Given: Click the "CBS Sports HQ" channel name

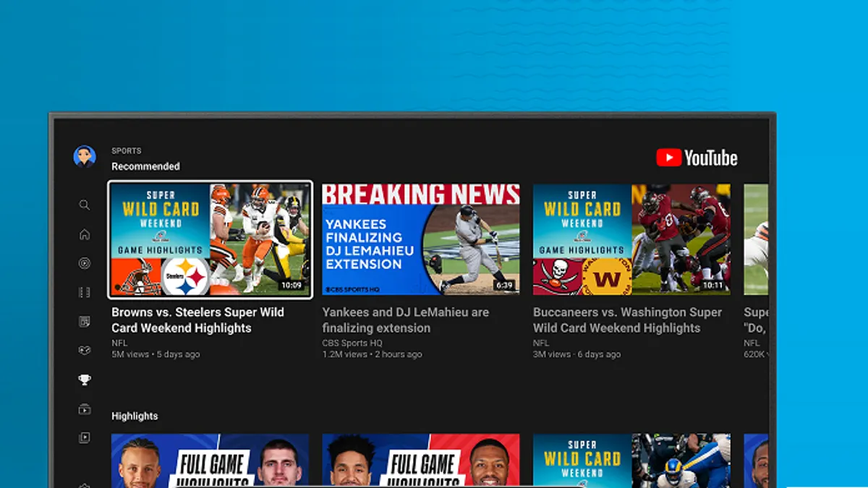Looking at the screenshot, I should coord(352,343).
